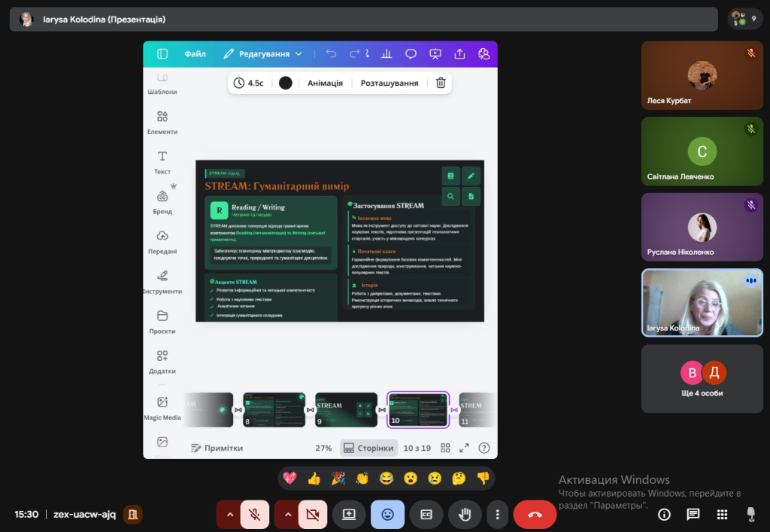Turn on the camera
The width and height of the screenshot is (770, 532).
coord(313,515)
